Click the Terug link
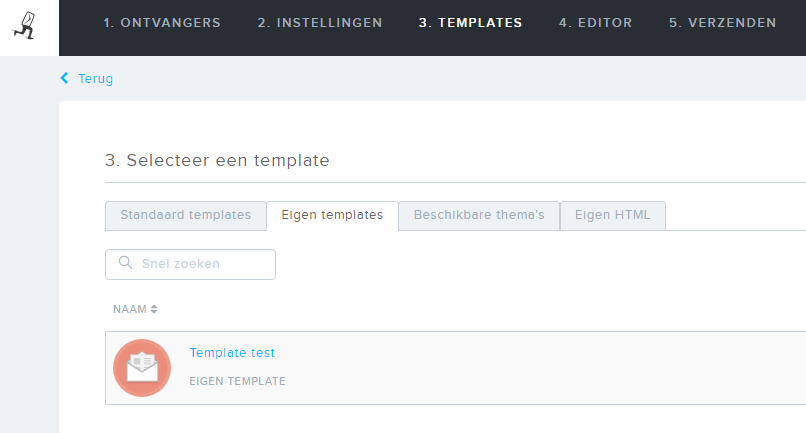806x433 pixels. [96, 79]
